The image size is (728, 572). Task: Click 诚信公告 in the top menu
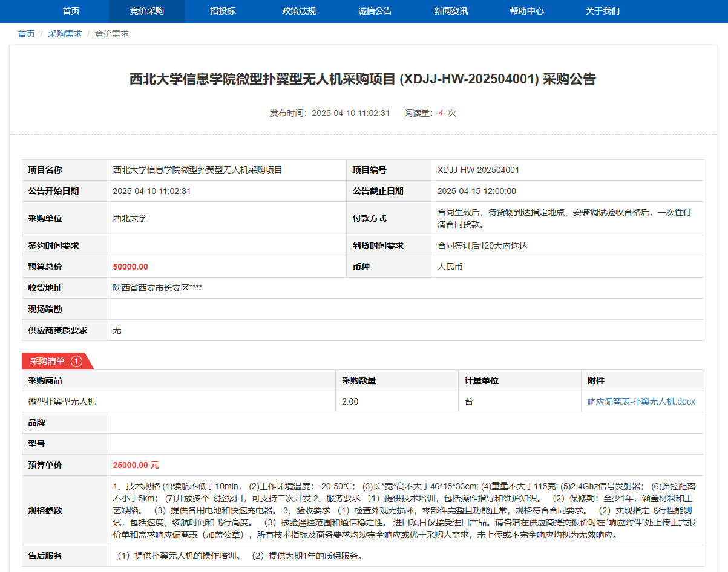click(x=375, y=11)
